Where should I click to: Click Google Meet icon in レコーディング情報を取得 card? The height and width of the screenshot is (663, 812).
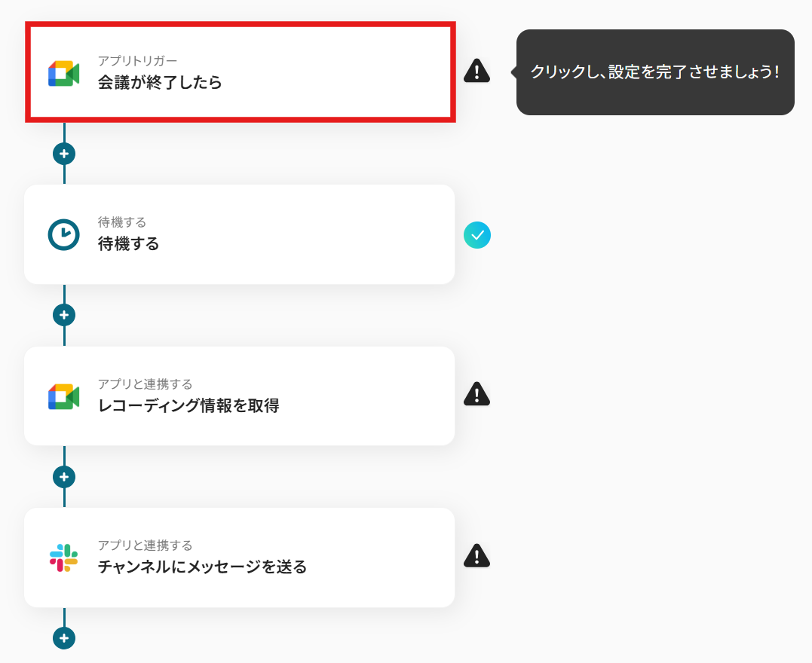point(63,396)
